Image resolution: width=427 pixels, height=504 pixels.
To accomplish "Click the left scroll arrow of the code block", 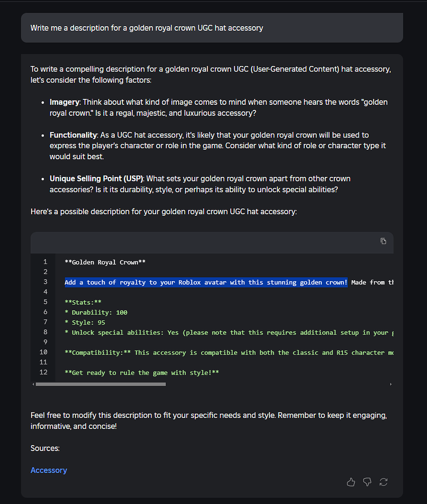I will (x=33, y=384).
